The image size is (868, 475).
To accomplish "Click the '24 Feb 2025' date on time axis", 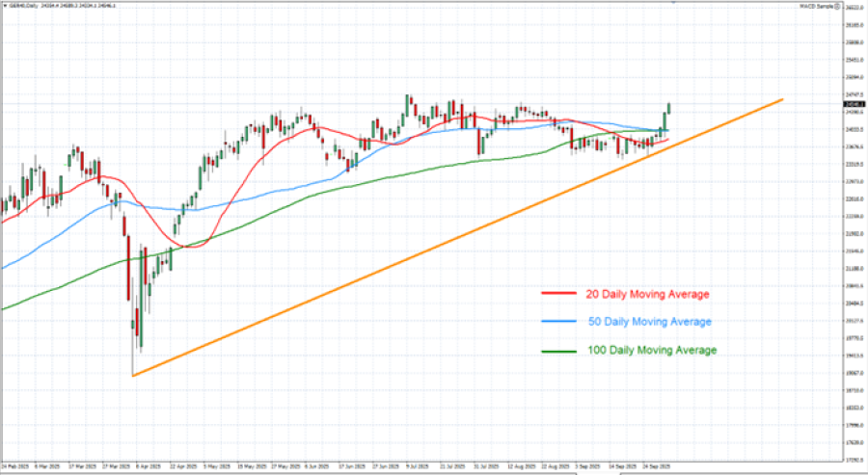I will tap(15, 465).
